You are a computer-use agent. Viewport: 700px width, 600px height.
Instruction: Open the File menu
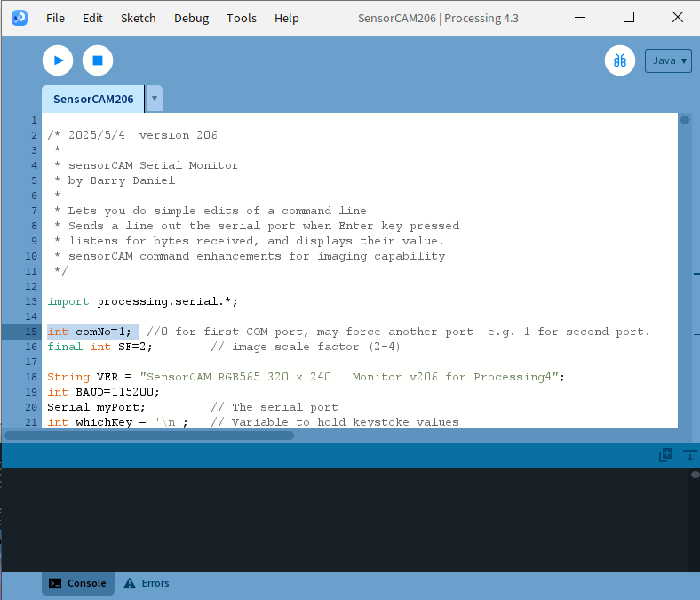pos(55,18)
